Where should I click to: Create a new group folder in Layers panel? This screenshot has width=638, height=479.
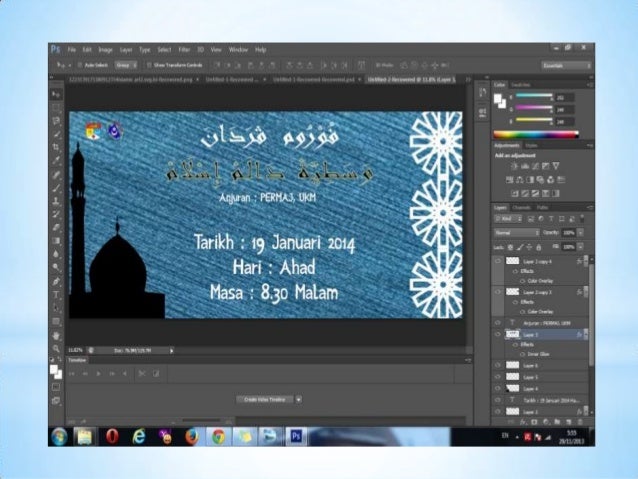557,422
